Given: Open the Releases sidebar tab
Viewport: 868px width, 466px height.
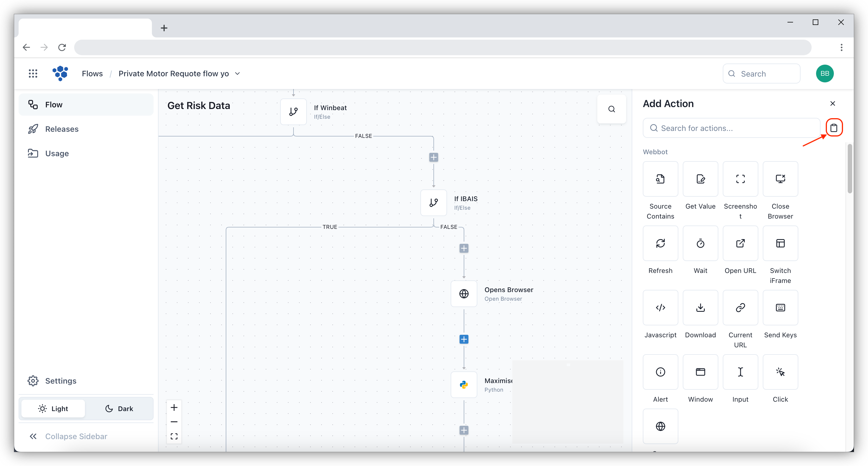Looking at the screenshot, I should pyautogui.click(x=62, y=129).
